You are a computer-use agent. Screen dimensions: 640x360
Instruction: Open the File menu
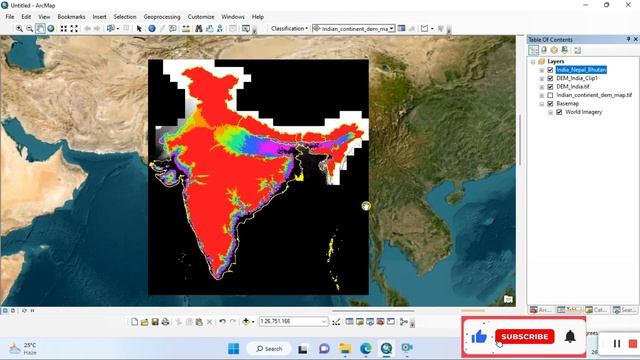pyautogui.click(x=10, y=17)
